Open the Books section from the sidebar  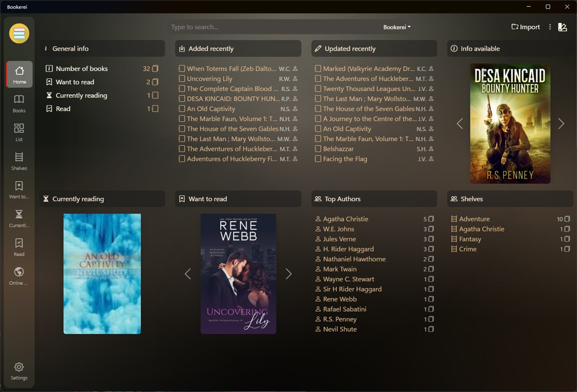[x=18, y=103]
